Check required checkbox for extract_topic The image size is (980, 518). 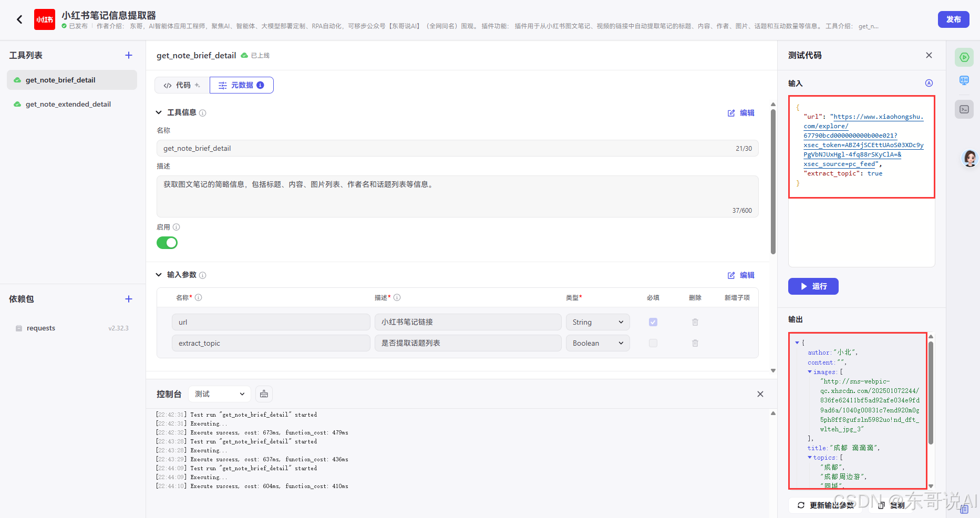click(x=653, y=343)
